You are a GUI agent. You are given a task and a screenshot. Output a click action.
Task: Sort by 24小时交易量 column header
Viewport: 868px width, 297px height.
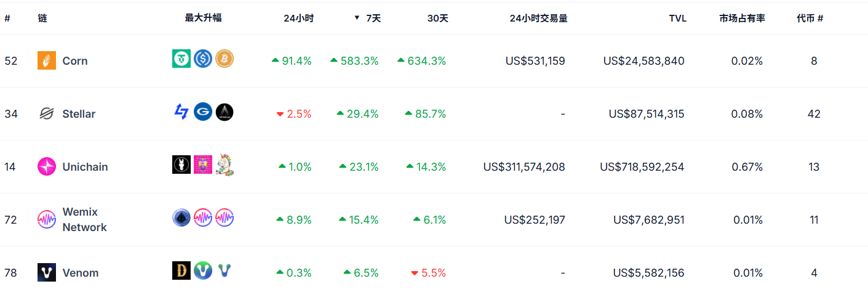tap(538, 18)
